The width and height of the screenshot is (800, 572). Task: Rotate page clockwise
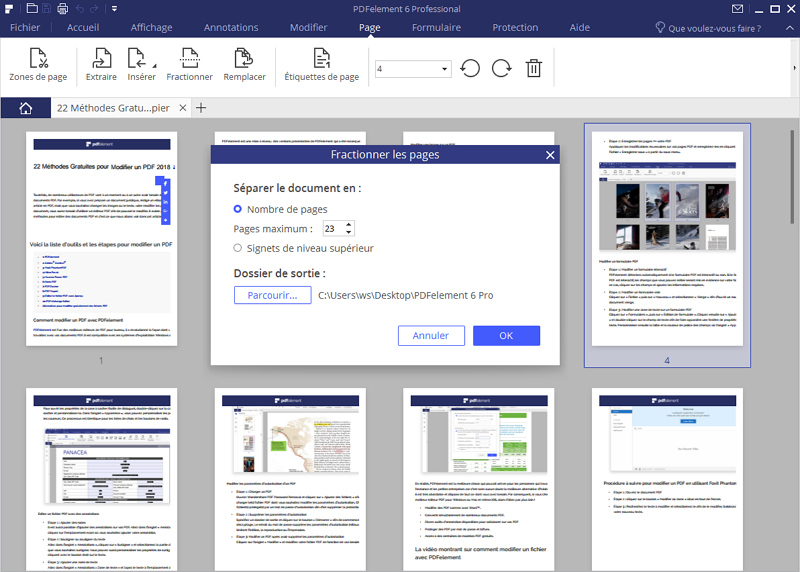[502, 68]
